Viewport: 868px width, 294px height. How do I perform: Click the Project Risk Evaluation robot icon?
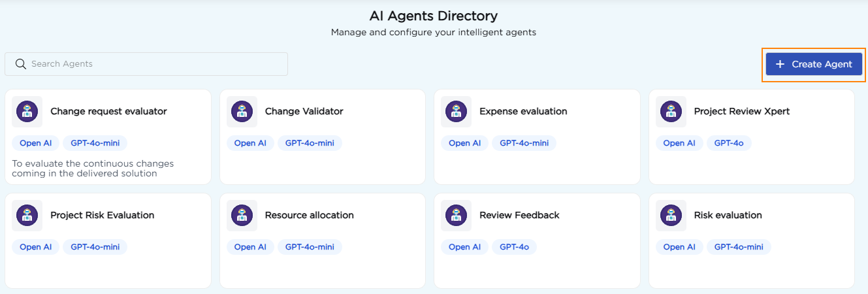click(x=27, y=215)
